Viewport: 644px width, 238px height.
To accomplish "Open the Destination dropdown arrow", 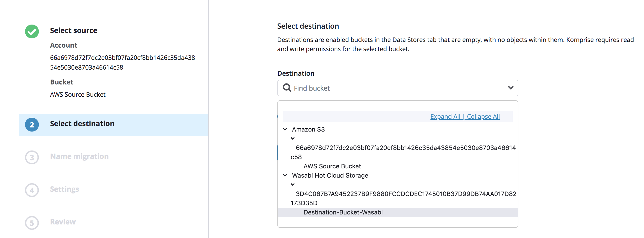I will (x=511, y=88).
